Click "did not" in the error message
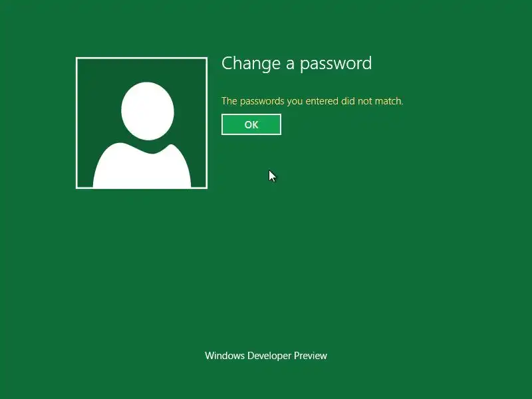Viewport: 532px width, 399px height. coord(356,101)
